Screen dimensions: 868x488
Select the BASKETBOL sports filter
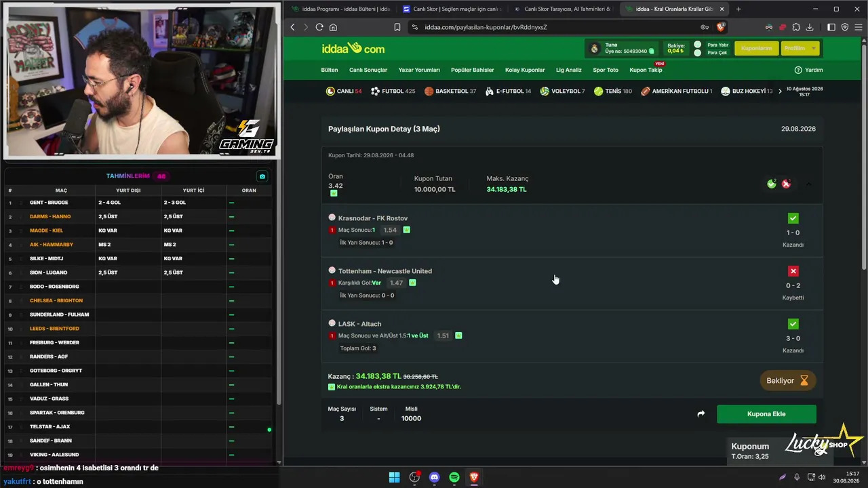coord(450,91)
